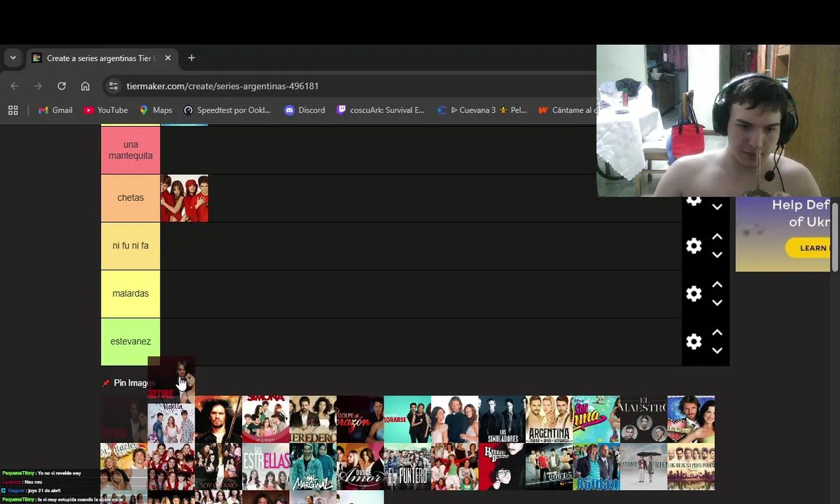Open the Cuevana 3 bookmark
This screenshot has height=504, width=840.
pyautogui.click(x=482, y=110)
